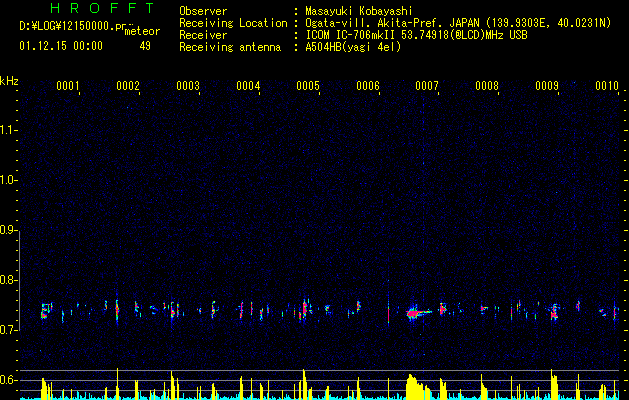Click the HROFFT title text
The image size is (629, 400).
click(x=102, y=8)
